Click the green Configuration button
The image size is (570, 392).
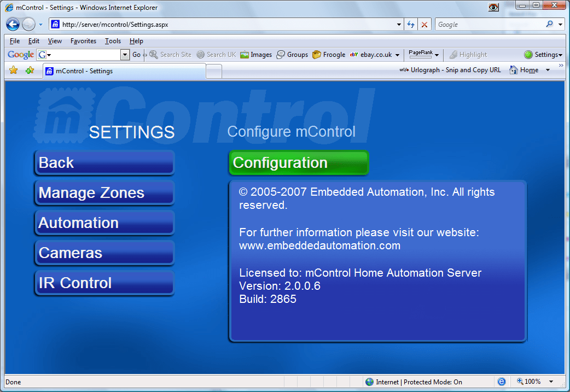click(x=299, y=162)
